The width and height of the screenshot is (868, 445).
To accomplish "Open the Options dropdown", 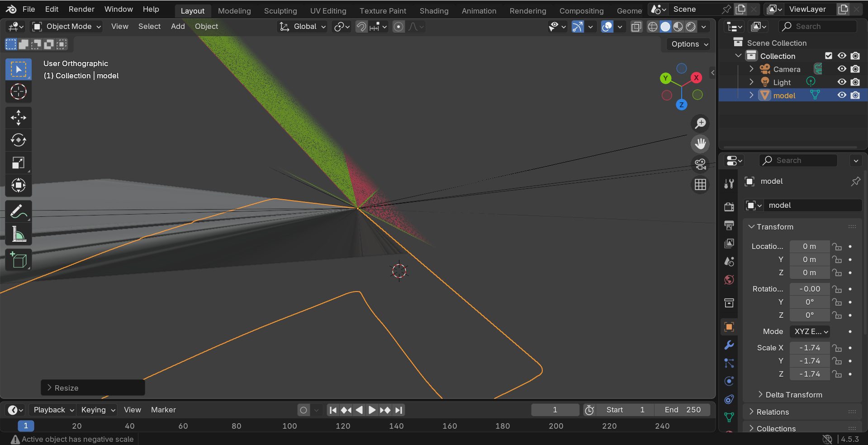I will click(689, 44).
